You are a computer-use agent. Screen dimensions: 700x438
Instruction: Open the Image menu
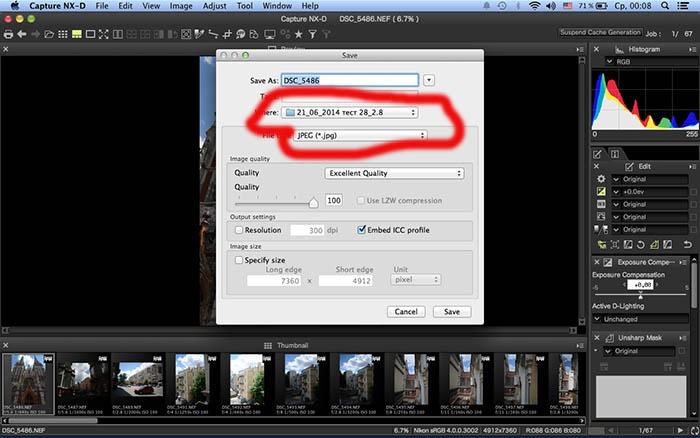[181, 6]
